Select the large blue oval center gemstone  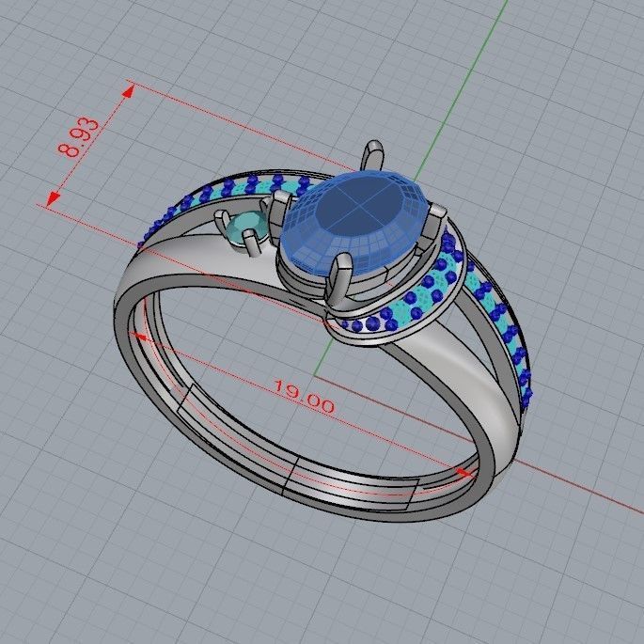355,222
